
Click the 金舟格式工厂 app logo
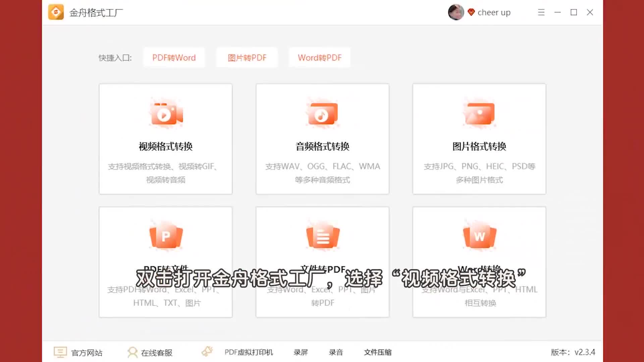click(x=56, y=12)
